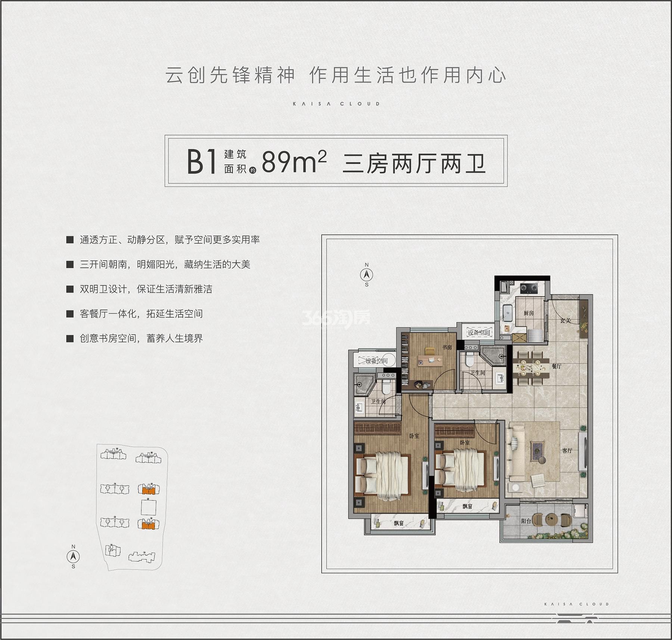Click the 89m² area figure
The width and height of the screenshot is (672, 640).
294,162
